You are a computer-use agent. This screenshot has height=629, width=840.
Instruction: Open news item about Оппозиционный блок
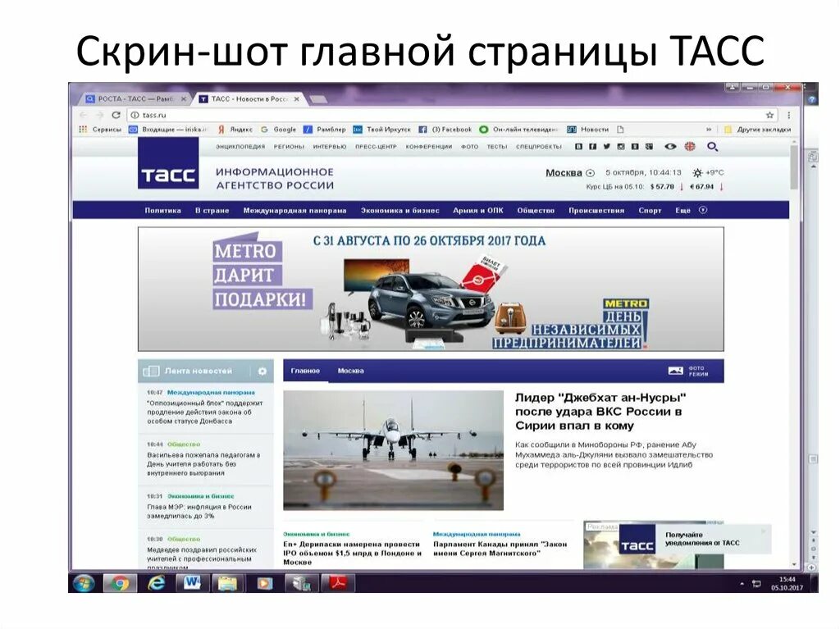204,412
